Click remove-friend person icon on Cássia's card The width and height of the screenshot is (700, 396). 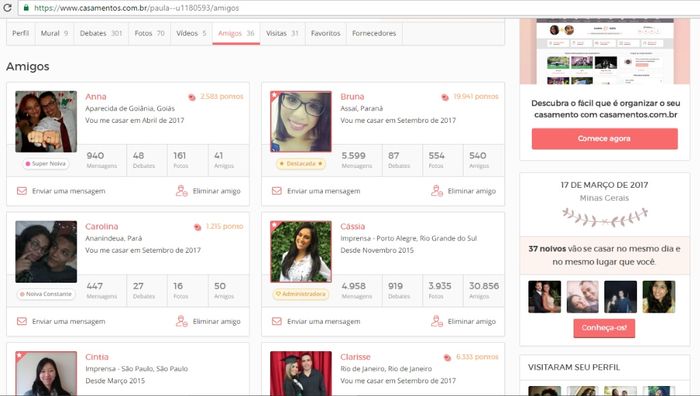(437, 321)
